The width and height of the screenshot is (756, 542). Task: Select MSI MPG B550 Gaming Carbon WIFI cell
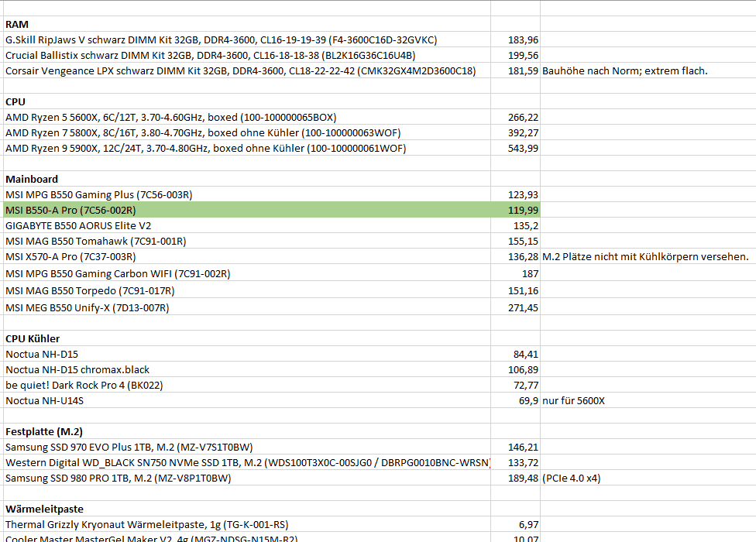point(247,273)
